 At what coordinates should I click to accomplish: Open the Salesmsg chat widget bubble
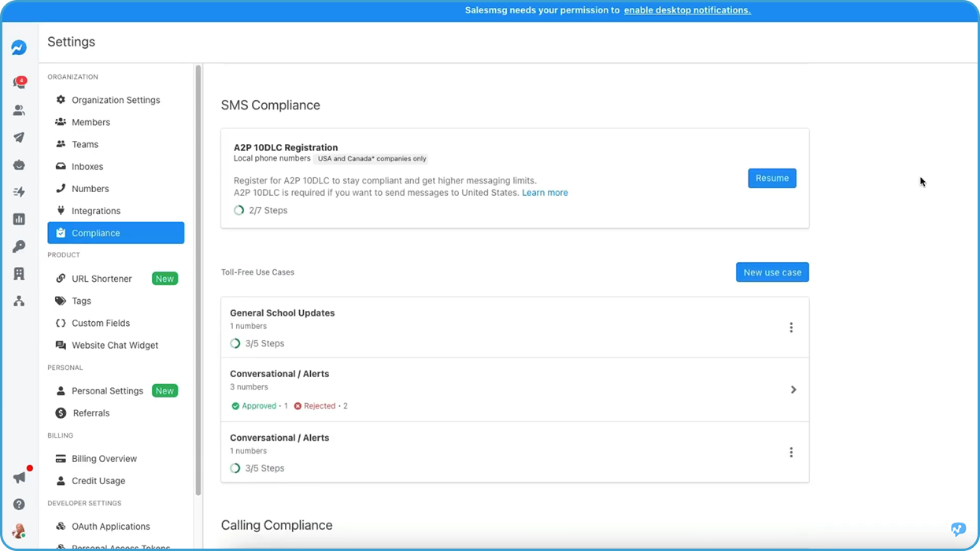point(957,529)
